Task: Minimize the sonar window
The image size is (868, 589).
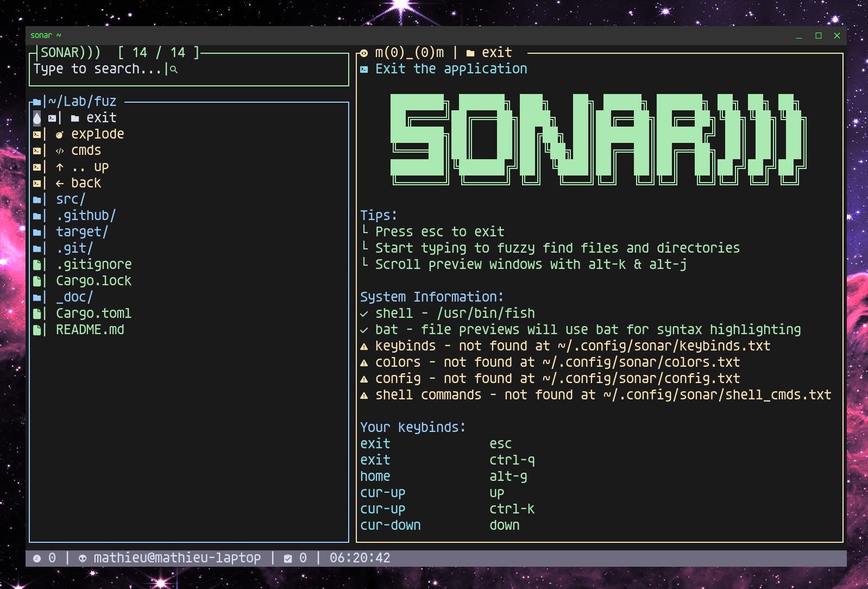Action: [x=799, y=36]
